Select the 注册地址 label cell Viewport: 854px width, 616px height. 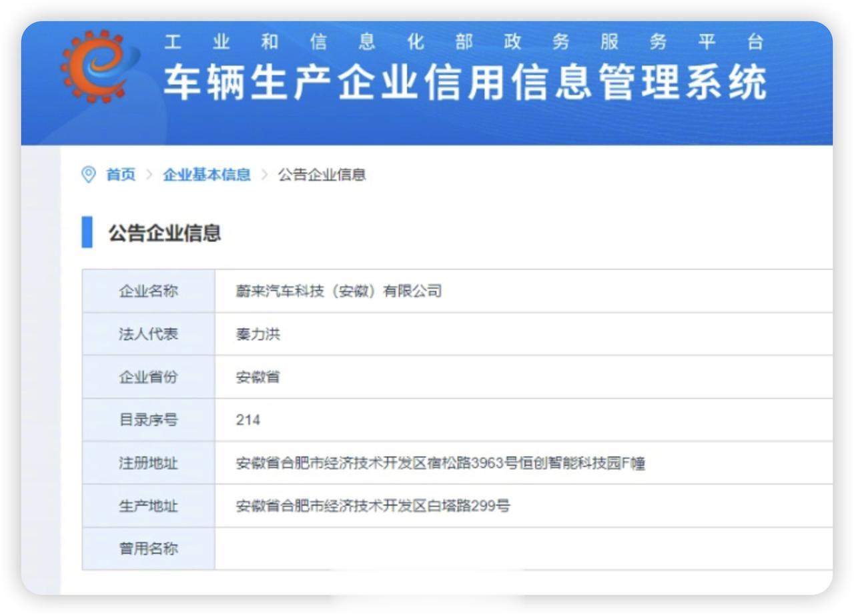tap(148, 463)
